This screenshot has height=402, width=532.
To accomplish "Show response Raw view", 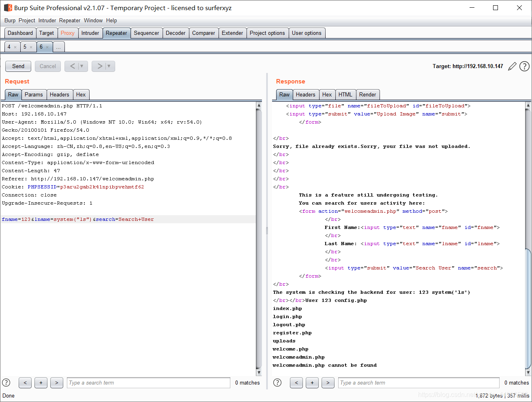I will point(285,94).
